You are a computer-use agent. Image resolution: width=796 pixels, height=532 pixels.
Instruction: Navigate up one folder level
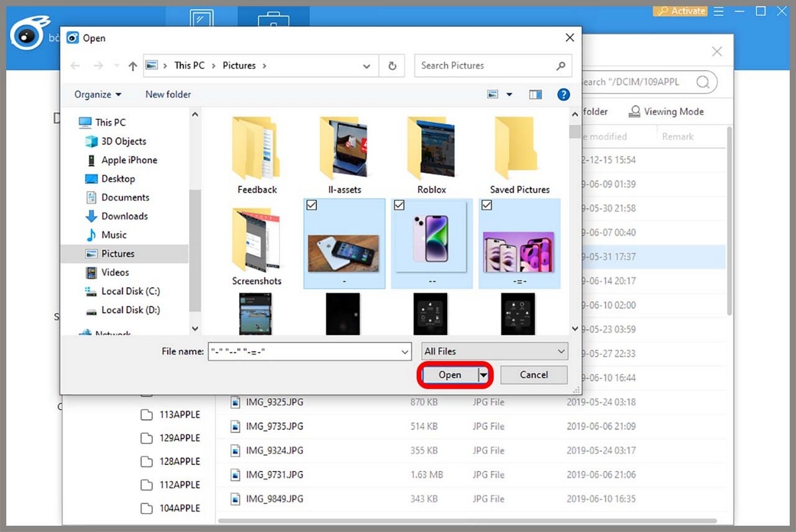(x=132, y=66)
